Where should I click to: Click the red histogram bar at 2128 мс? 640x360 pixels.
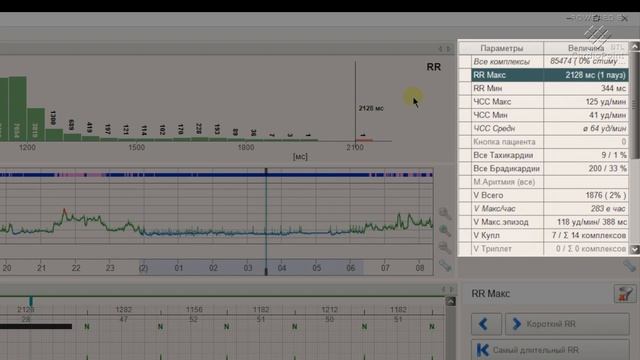click(x=363, y=140)
